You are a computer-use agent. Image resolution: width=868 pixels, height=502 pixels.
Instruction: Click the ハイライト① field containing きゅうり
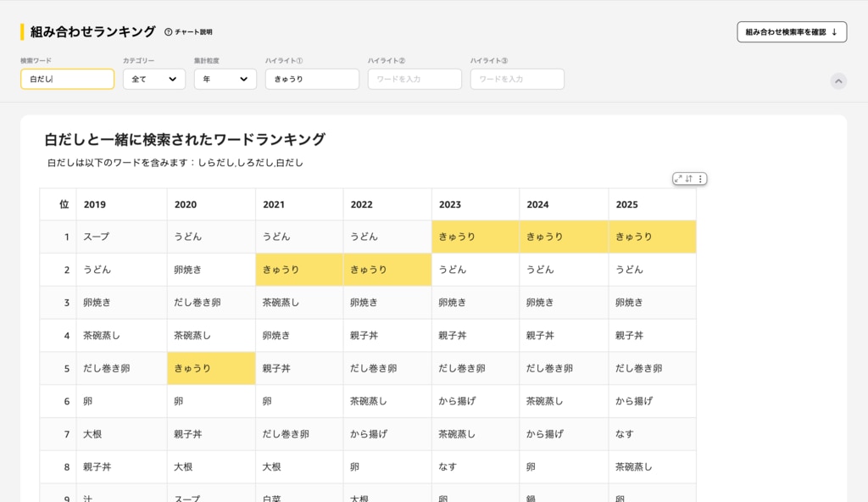311,79
